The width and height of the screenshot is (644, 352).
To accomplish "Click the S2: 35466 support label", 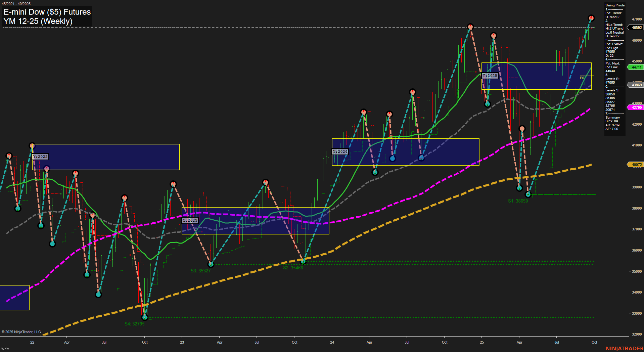I will tap(293, 268).
